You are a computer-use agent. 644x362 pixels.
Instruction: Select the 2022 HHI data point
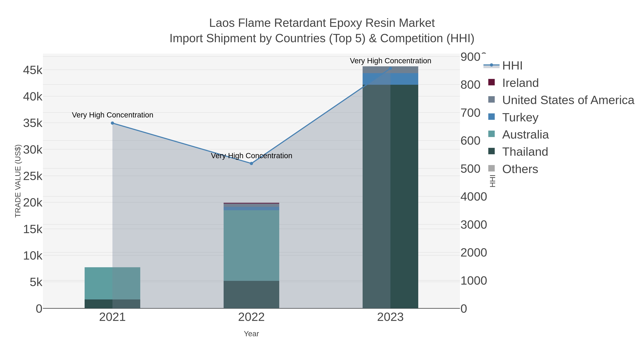pyautogui.click(x=252, y=163)
